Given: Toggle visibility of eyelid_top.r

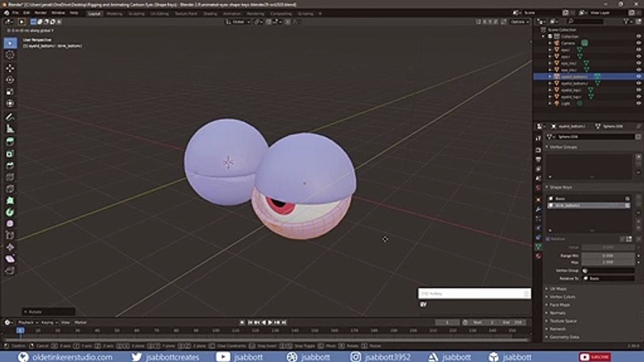Looking at the screenshot, I should (x=638, y=97).
